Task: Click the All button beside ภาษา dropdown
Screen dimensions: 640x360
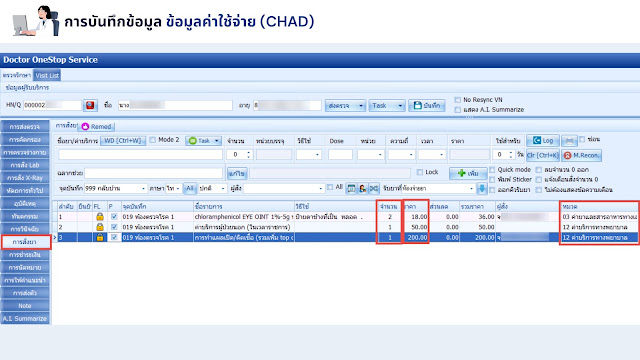Action: (x=189, y=188)
